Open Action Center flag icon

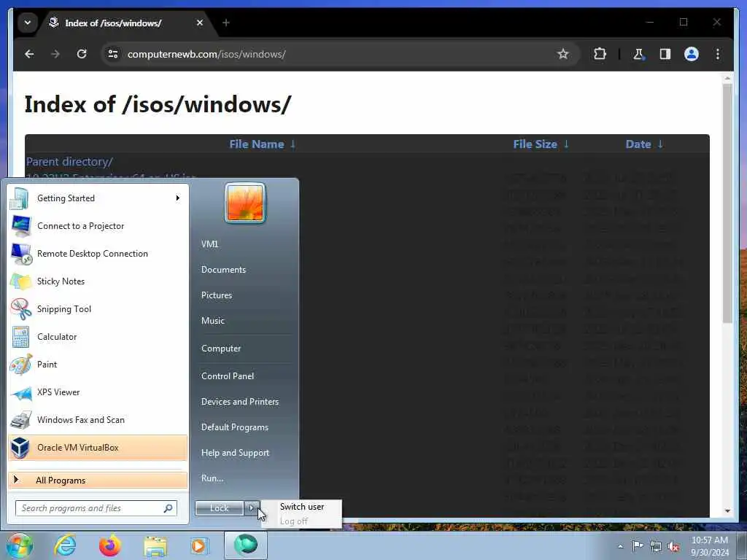(x=638, y=545)
